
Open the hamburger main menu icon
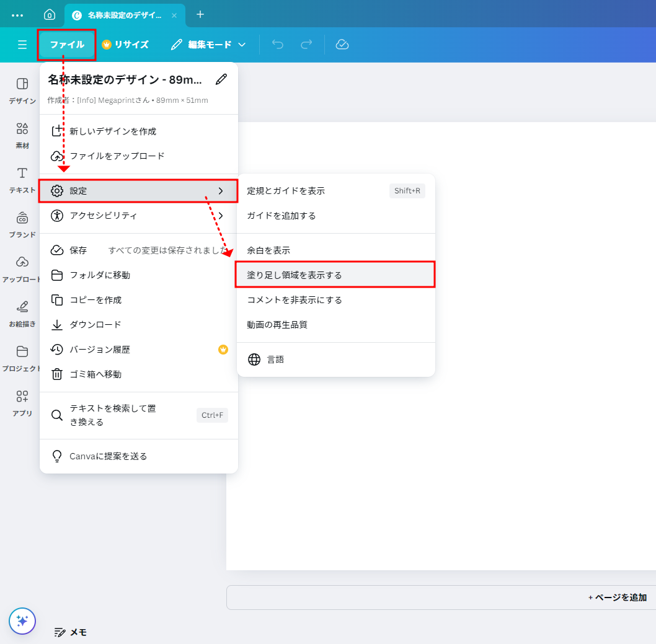point(22,45)
